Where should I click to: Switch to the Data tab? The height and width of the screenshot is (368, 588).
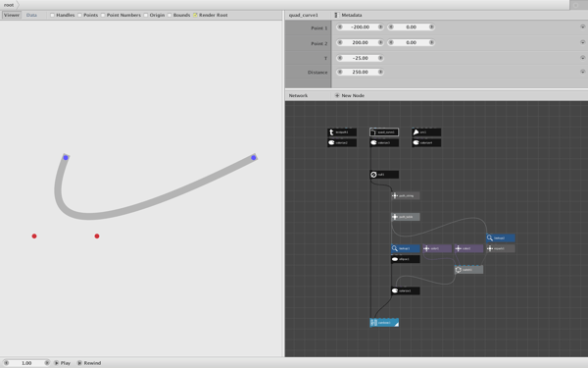coord(31,15)
